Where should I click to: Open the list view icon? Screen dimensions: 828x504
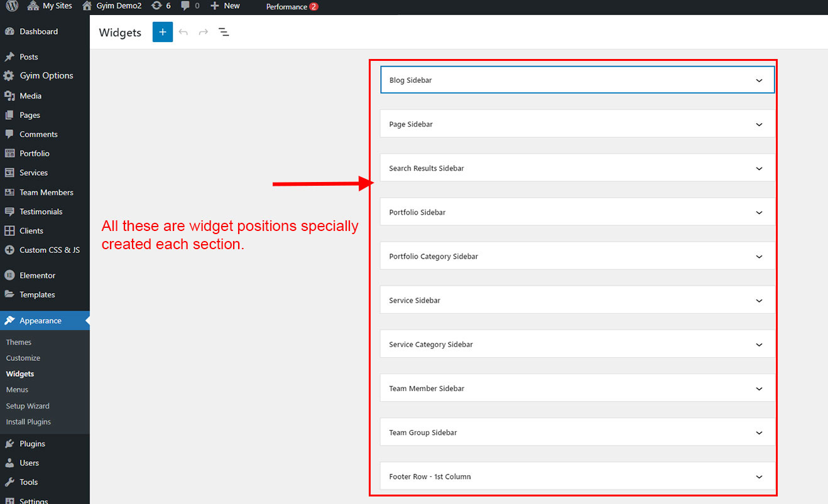click(224, 32)
